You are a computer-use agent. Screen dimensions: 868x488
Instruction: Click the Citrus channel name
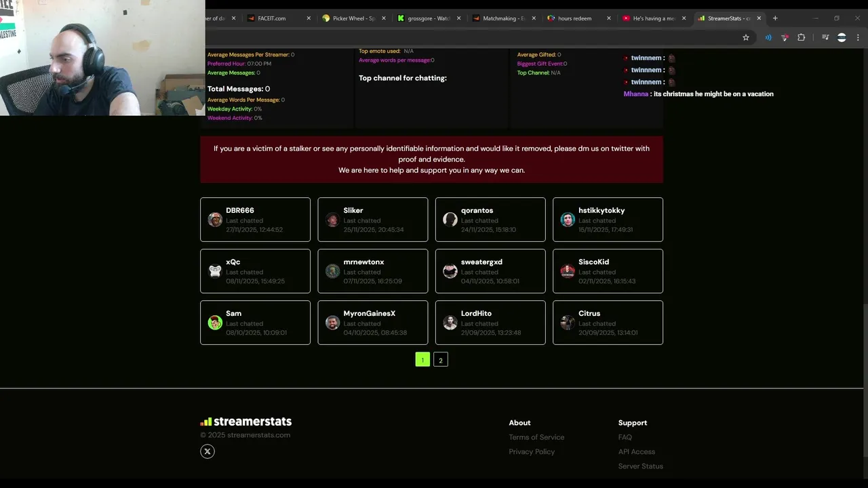pos(589,314)
